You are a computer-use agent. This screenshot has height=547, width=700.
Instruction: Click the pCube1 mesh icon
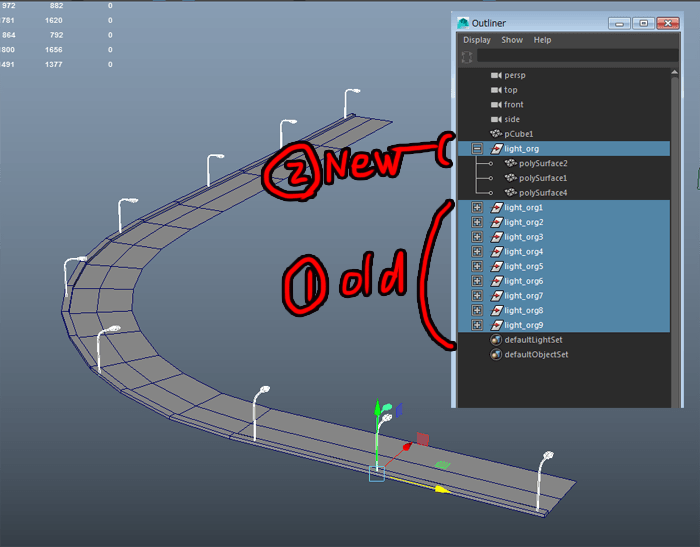pyautogui.click(x=496, y=134)
